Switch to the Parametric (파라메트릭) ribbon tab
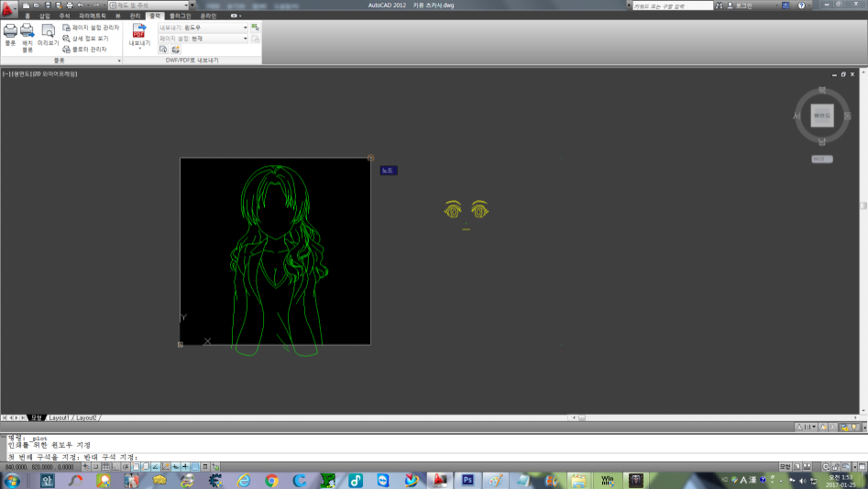 93,17
